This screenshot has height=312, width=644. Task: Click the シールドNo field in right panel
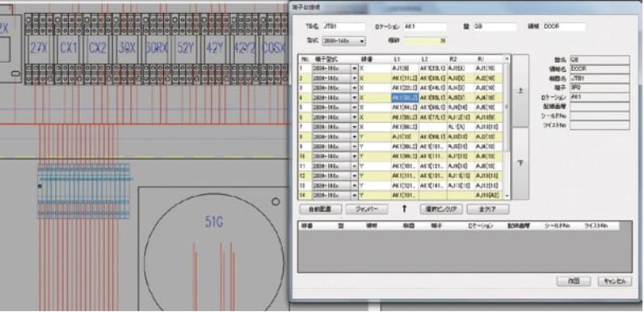pyautogui.click(x=600, y=116)
